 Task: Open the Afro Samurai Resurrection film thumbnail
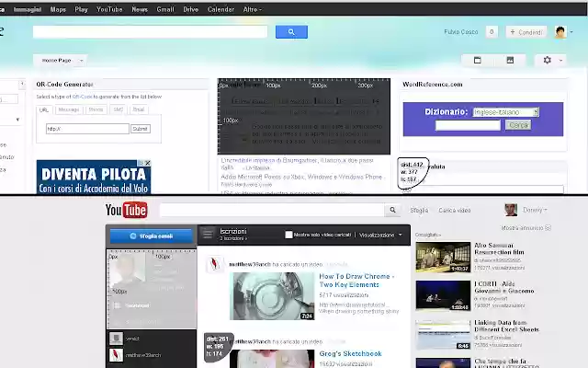click(x=443, y=257)
